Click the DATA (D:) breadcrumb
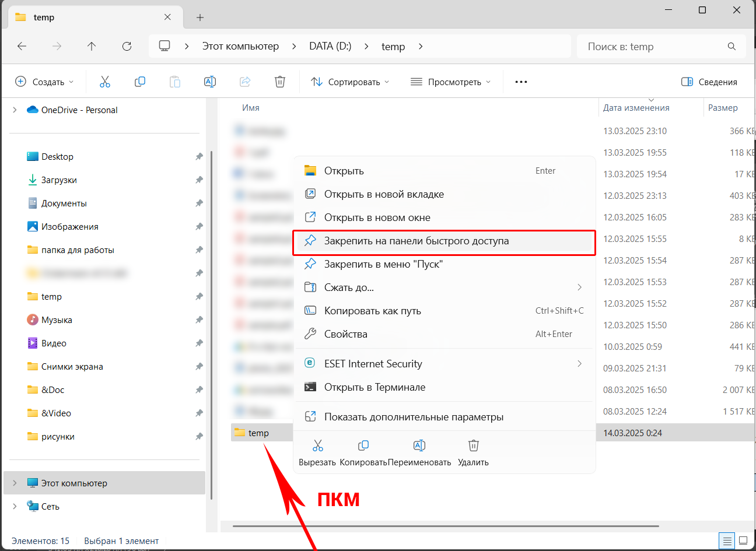756x551 pixels. [330, 46]
